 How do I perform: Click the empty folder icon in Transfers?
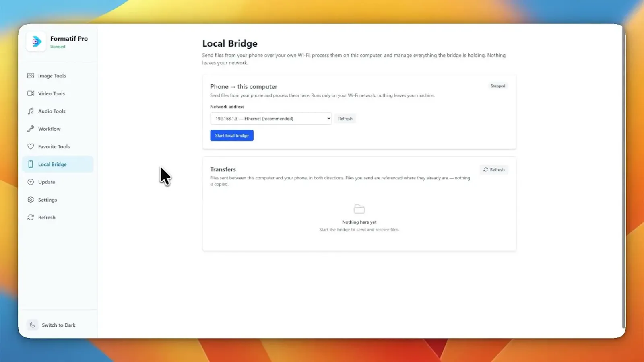359,209
